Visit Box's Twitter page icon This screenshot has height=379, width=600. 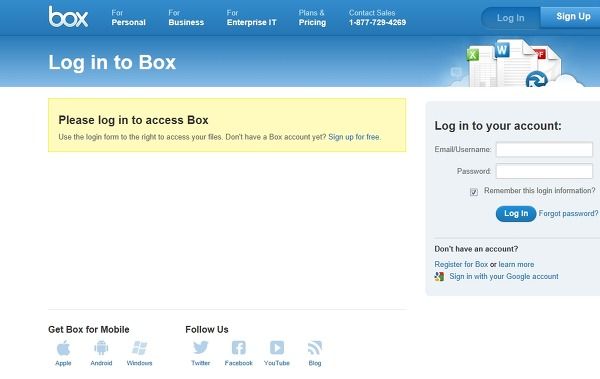click(201, 348)
